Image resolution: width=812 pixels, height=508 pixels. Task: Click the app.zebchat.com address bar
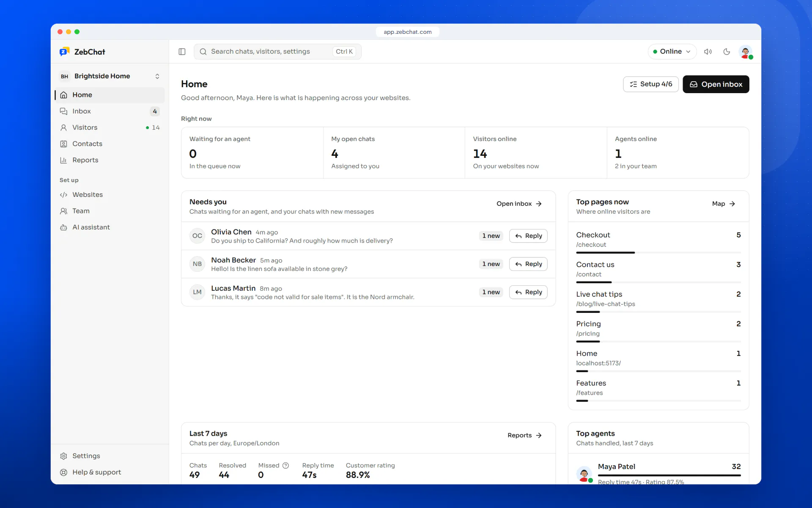[x=408, y=32]
